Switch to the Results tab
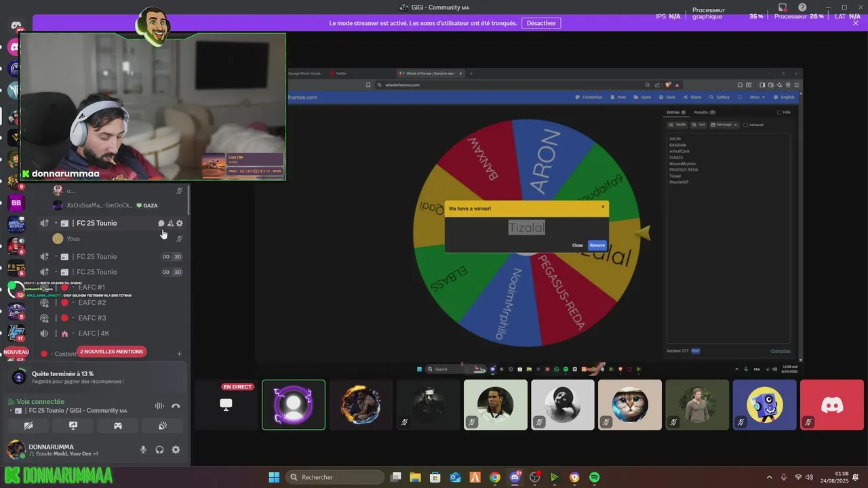868x488 pixels. 704,113
